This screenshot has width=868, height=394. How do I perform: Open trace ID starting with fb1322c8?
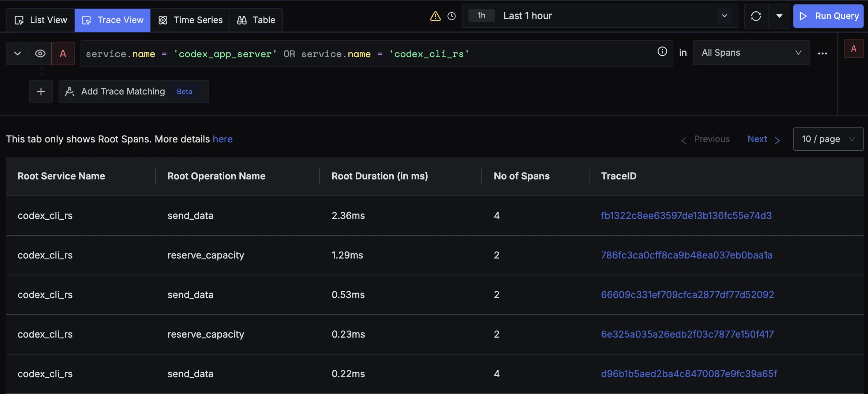[x=686, y=216]
